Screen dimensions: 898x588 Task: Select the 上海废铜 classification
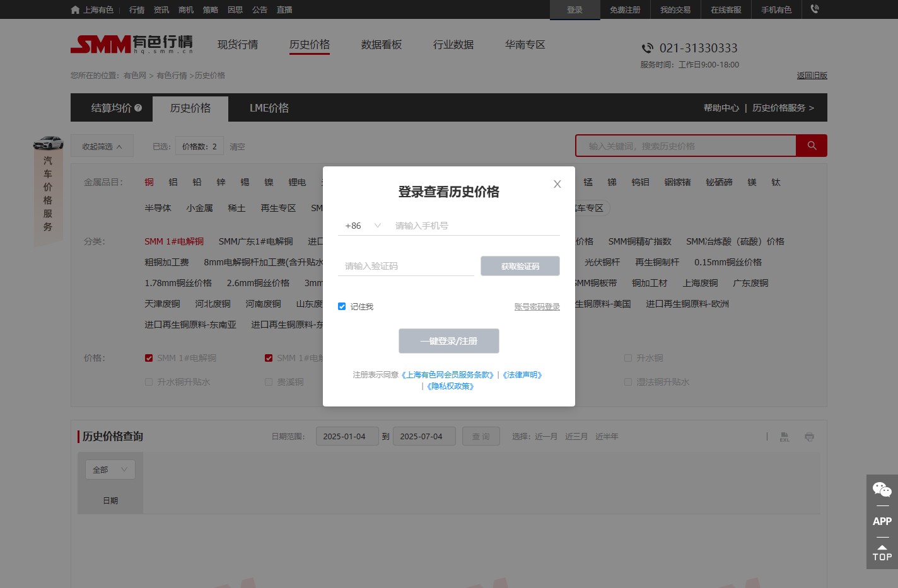click(700, 283)
